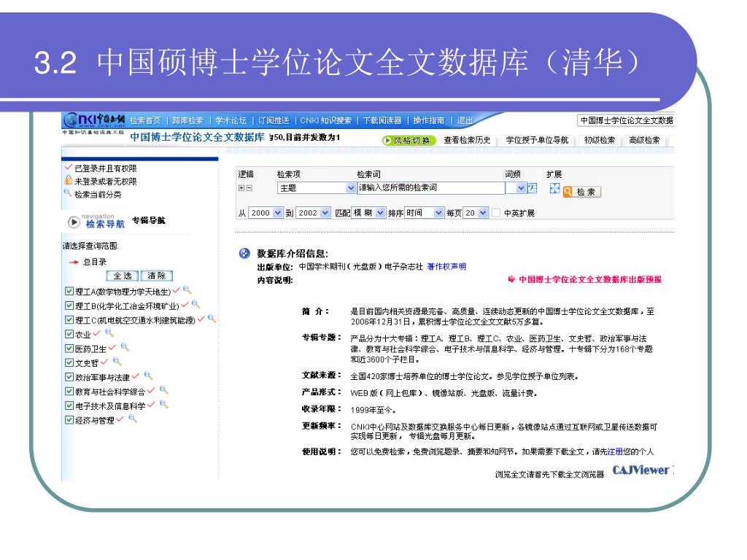
Task: Click the CAJViewer logo to download
Action: pyautogui.click(x=641, y=470)
